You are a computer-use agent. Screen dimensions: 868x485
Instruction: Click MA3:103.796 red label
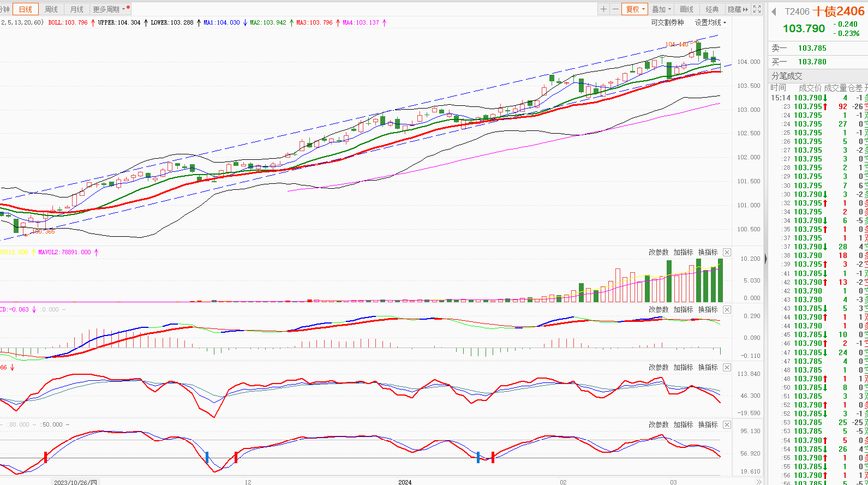314,22
